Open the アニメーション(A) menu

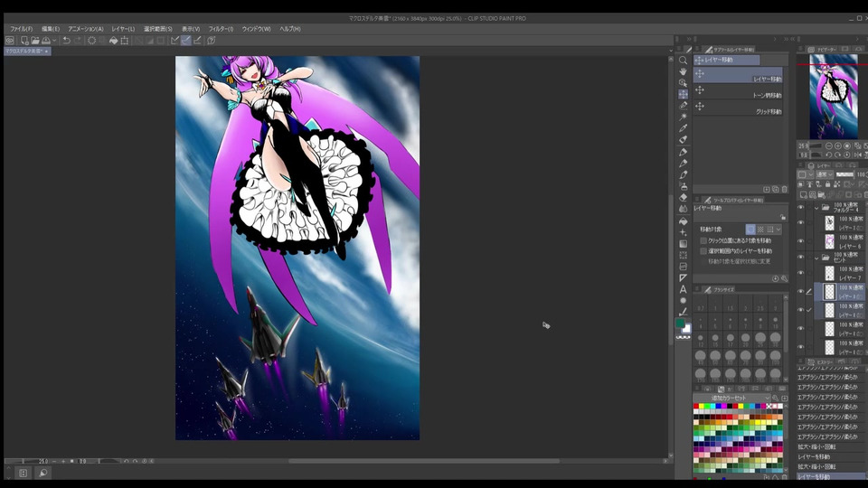click(x=86, y=29)
